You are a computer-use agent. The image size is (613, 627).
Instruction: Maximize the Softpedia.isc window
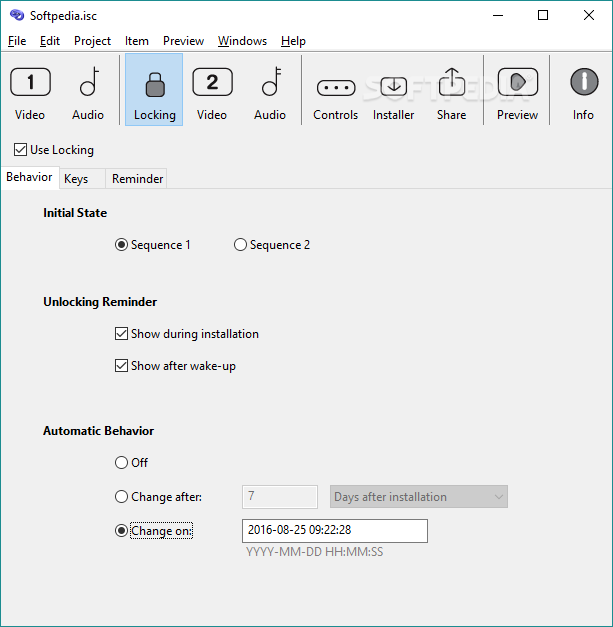point(543,16)
